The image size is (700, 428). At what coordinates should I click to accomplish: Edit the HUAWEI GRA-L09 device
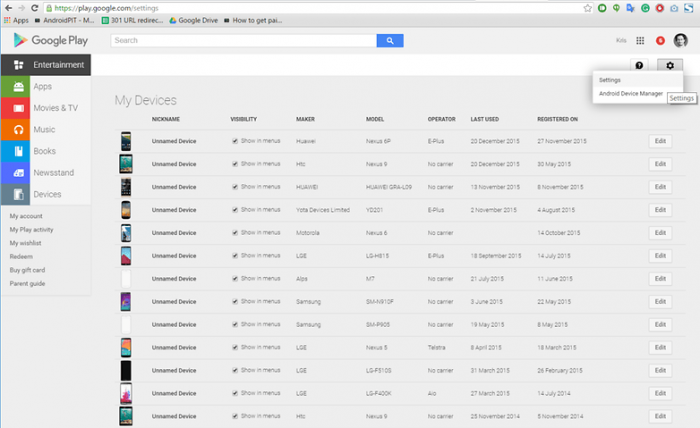(660, 187)
